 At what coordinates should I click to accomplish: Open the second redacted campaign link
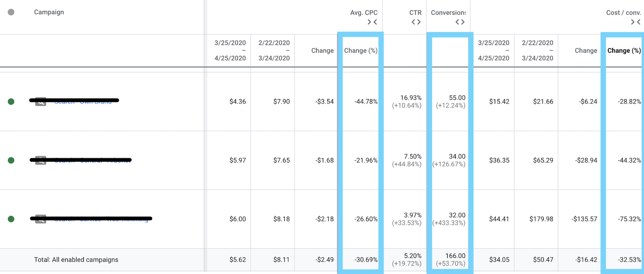[x=93, y=160]
